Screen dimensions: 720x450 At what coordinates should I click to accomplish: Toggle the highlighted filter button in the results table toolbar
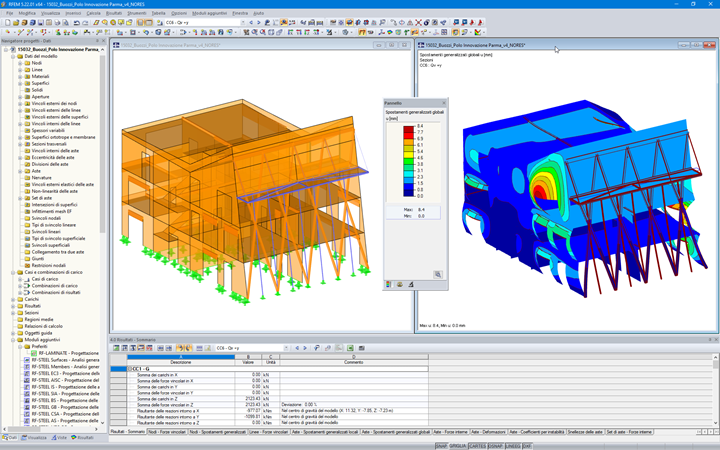click(x=181, y=348)
